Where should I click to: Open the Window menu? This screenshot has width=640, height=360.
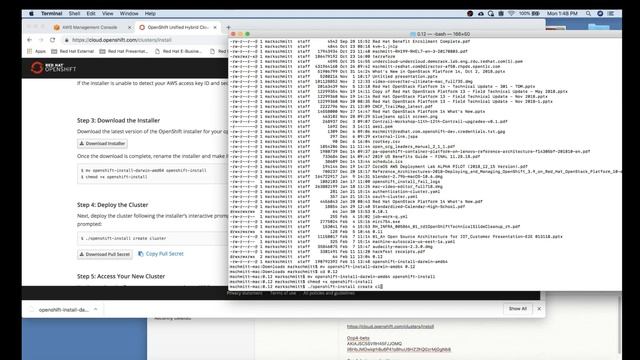pyautogui.click(x=129, y=13)
